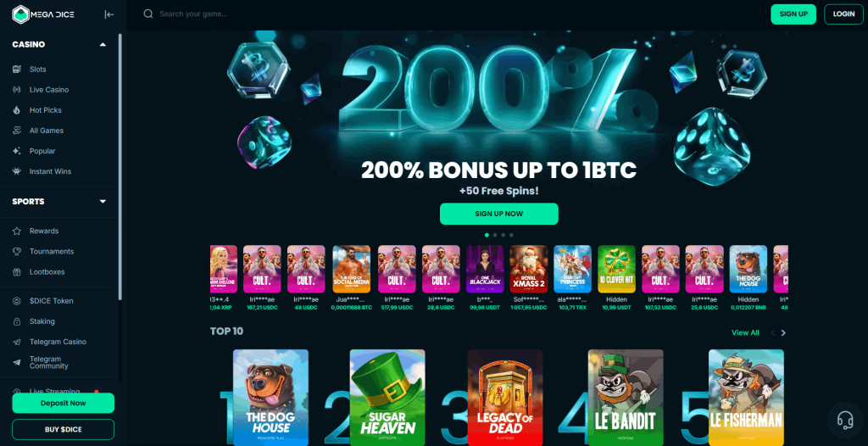This screenshot has height=446, width=868.
Task: Collapse the CASINO section
Action: (103, 45)
